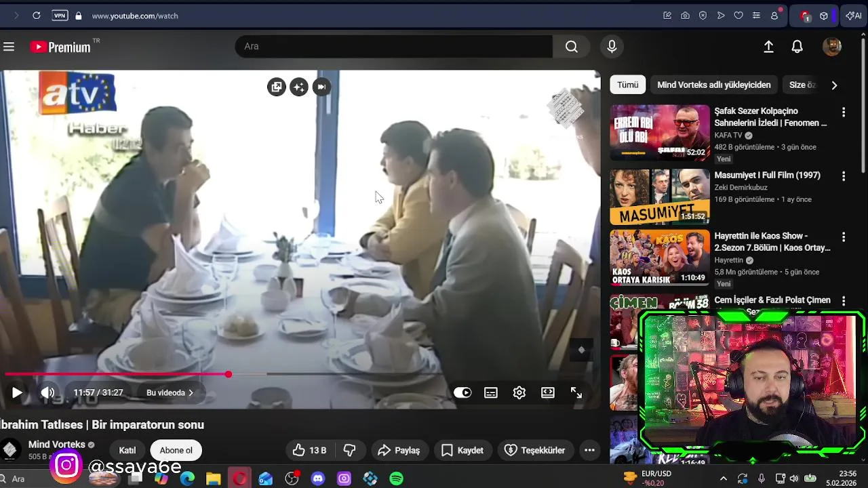This screenshot has height=488, width=868.
Task: Open the account avatar menu
Action: click(x=832, y=46)
